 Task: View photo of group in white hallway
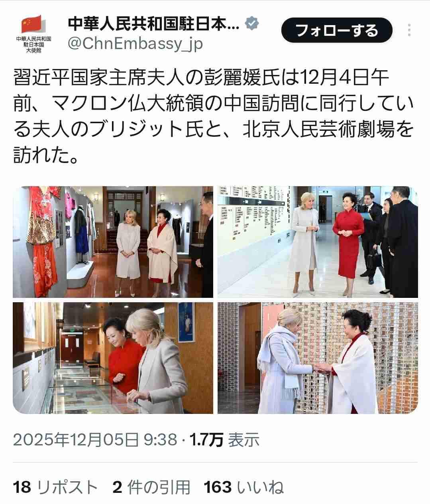[318, 242]
